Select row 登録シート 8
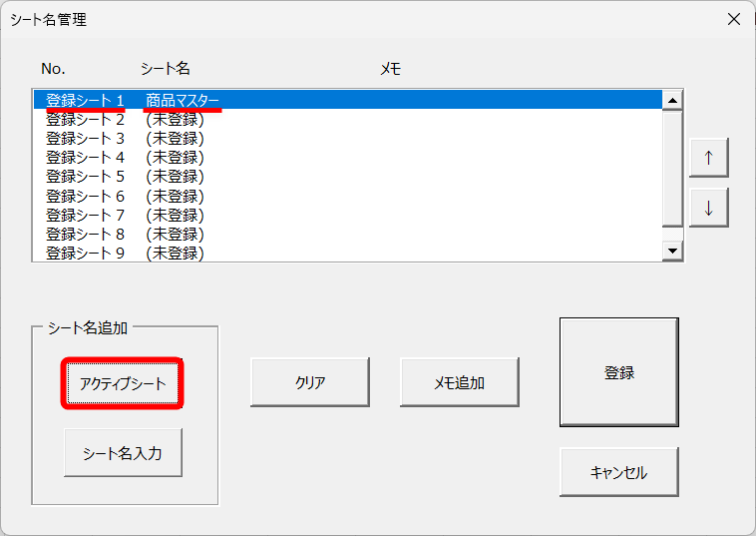This screenshot has height=536, width=756. pyautogui.click(x=348, y=234)
